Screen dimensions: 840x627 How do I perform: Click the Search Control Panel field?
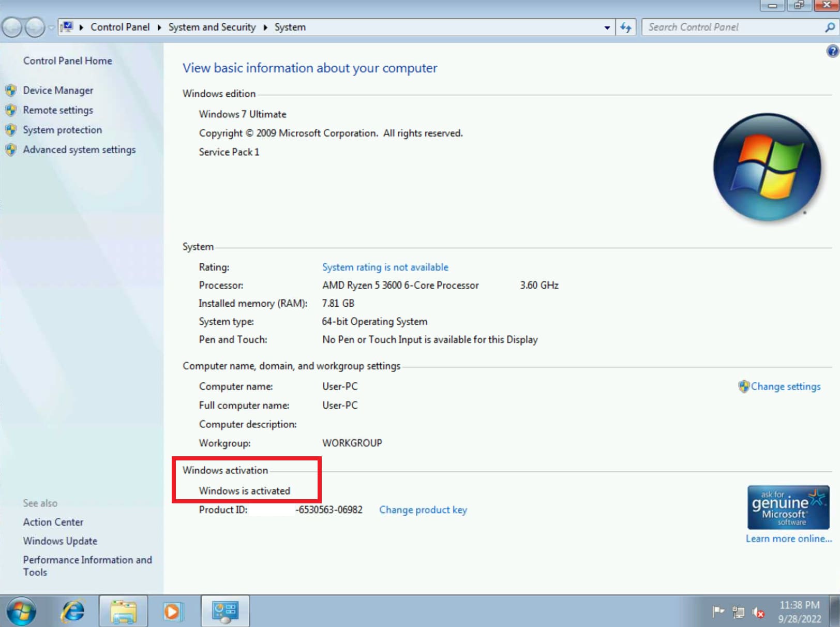[732, 27]
